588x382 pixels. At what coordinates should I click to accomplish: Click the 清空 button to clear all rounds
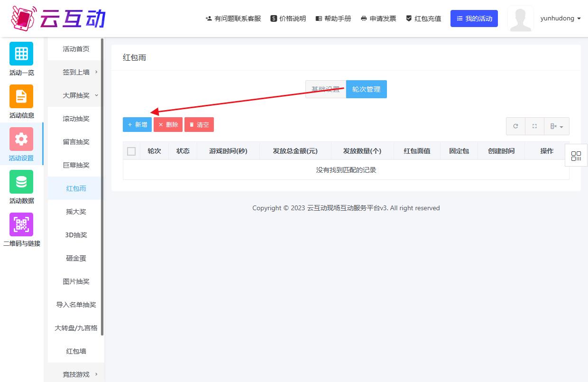pos(199,124)
